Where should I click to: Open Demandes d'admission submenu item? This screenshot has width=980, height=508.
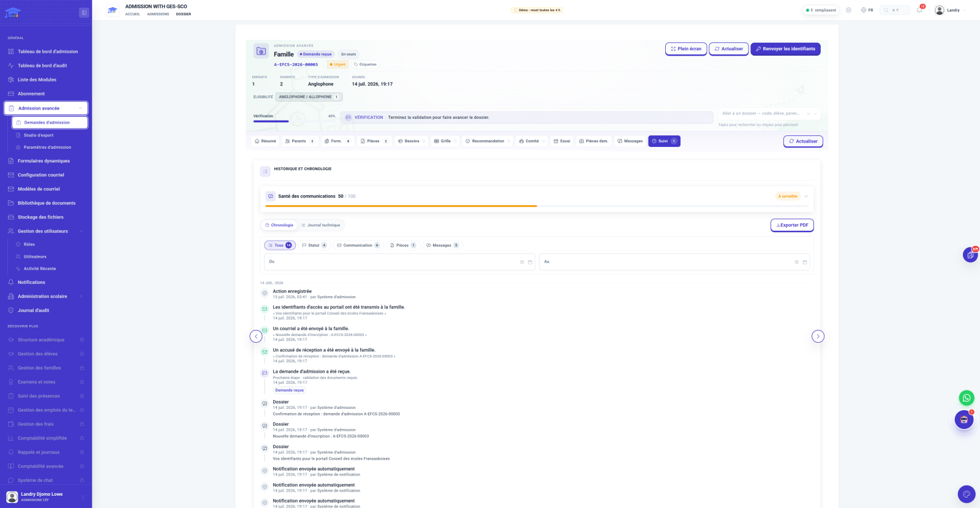pos(50,122)
